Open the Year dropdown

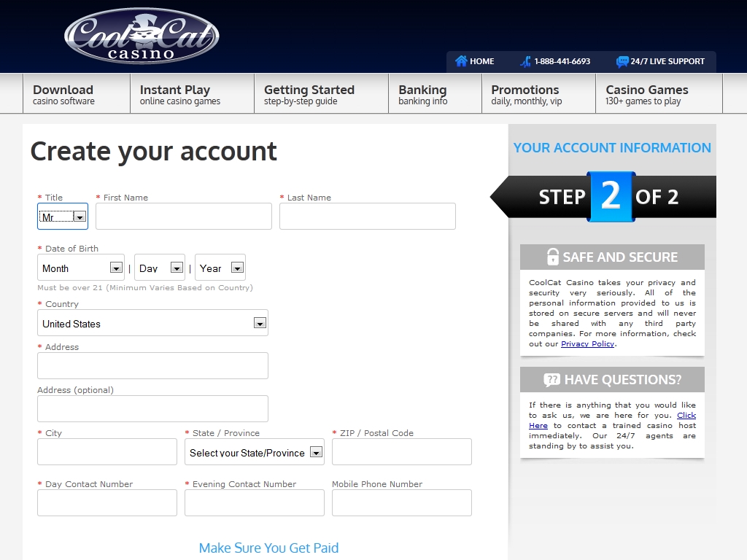220,268
